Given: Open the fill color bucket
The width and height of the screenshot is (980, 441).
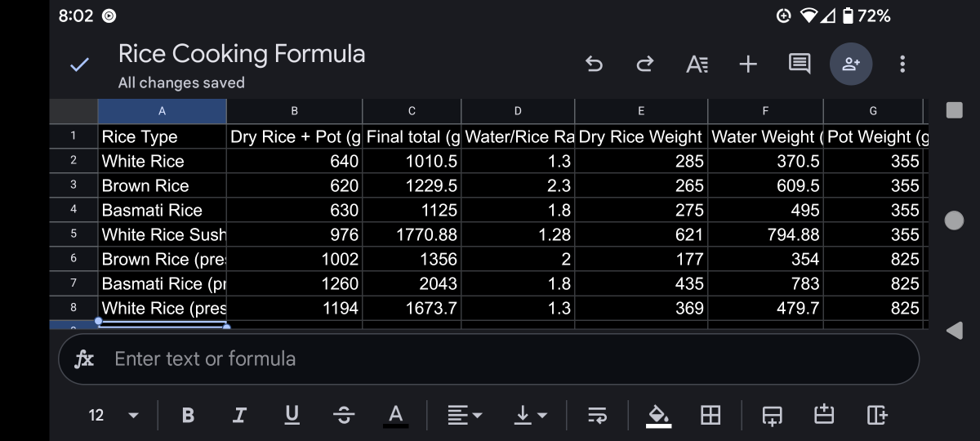Looking at the screenshot, I should pyautogui.click(x=658, y=415).
